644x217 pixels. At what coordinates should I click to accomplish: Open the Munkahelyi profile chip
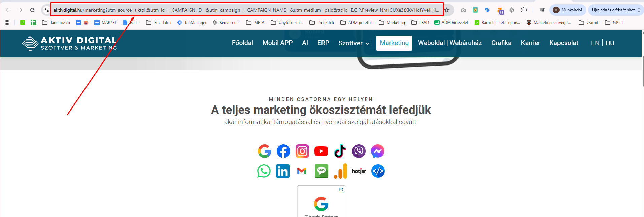[568, 10]
